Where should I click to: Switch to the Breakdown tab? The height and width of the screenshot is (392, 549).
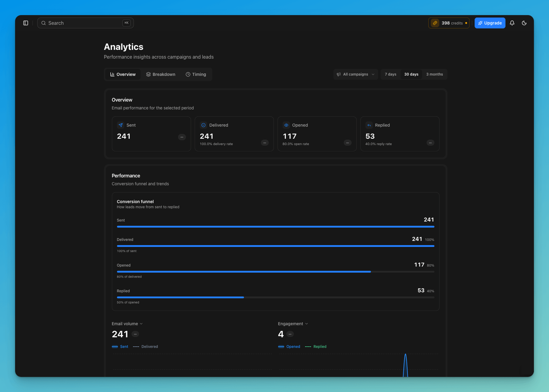tap(161, 74)
